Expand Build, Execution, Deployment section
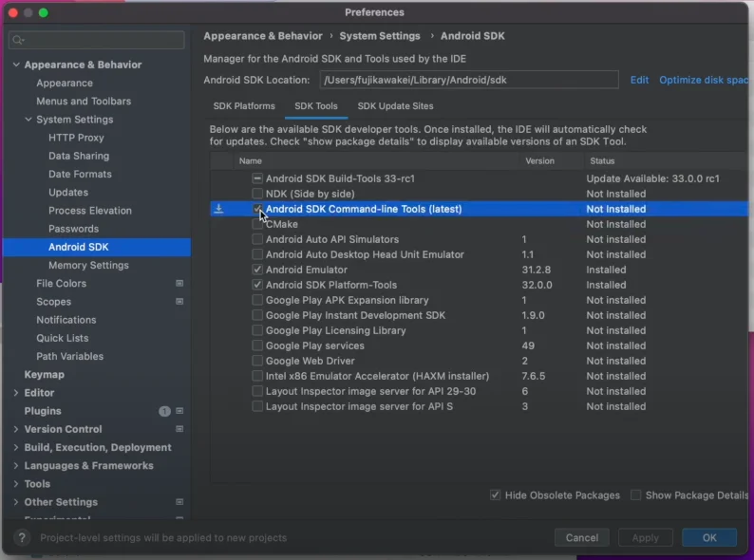This screenshot has width=754, height=560. 16,448
